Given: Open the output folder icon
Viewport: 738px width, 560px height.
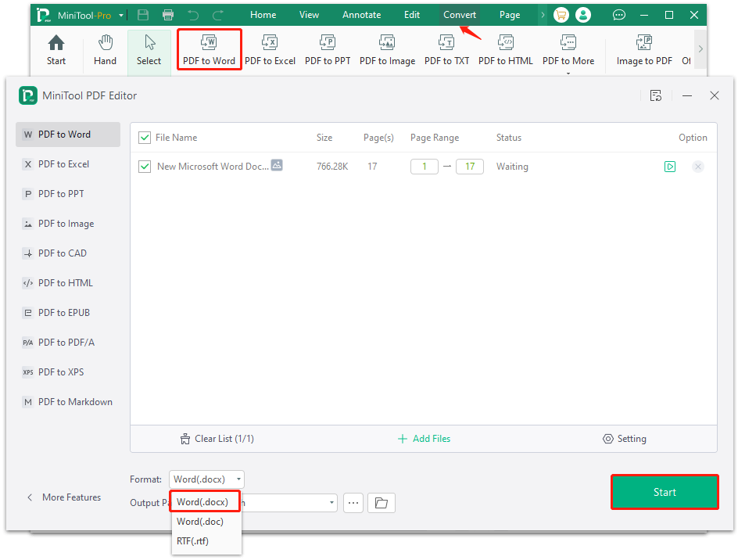Looking at the screenshot, I should coord(382,503).
